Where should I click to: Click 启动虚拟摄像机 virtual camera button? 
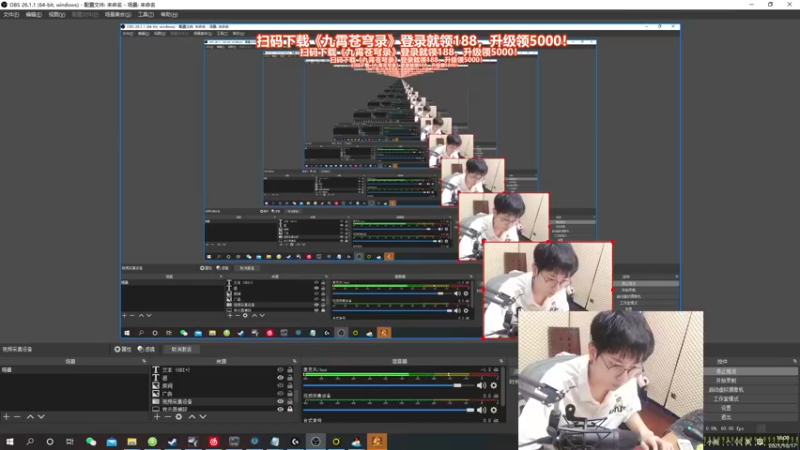726,390
